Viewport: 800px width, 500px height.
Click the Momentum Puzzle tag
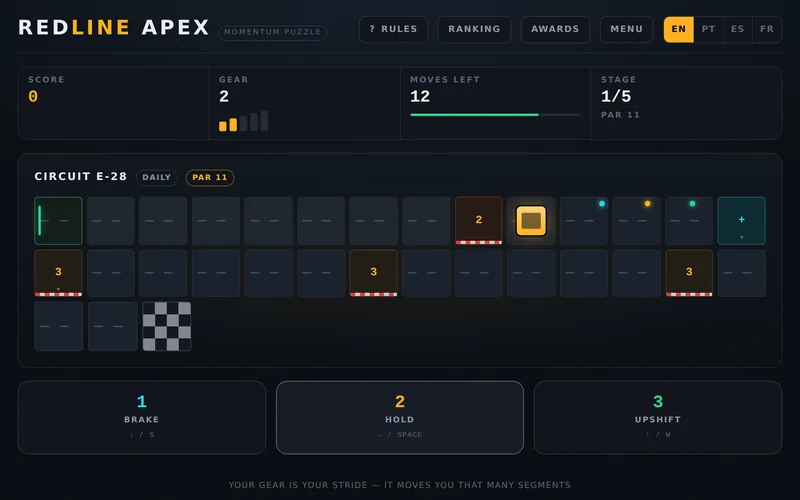click(272, 32)
